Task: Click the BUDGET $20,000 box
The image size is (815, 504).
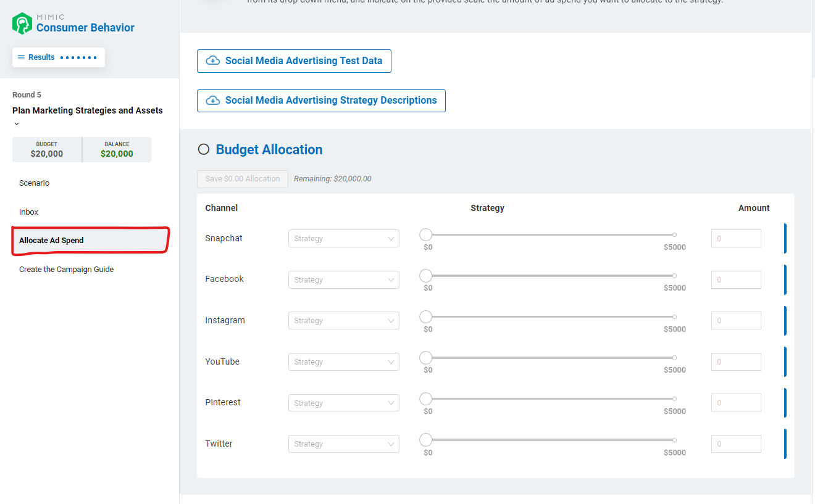Action: click(x=47, y=150)
